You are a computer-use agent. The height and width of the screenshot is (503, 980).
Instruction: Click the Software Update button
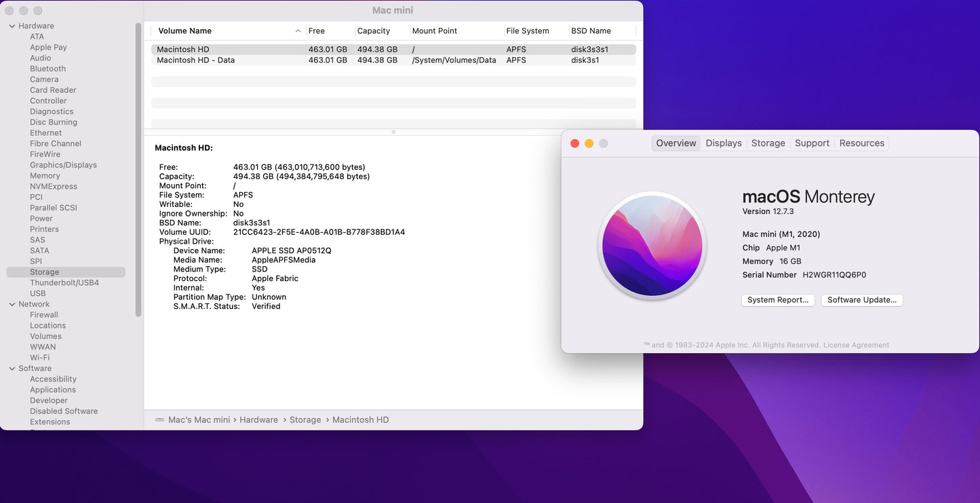coord(862,300)
